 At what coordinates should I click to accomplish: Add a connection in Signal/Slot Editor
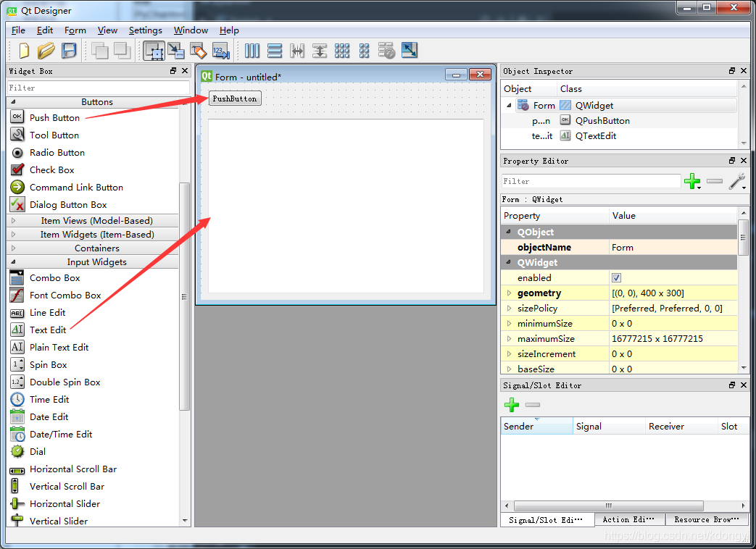[x=512, y=405]
